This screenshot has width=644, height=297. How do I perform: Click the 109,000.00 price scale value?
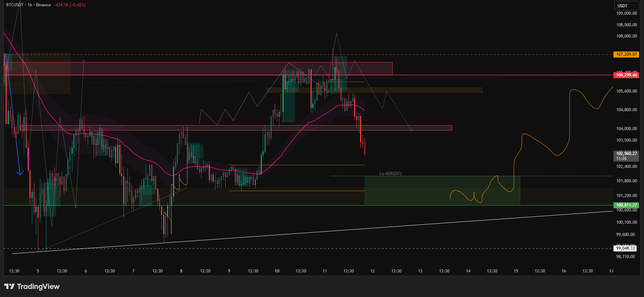(x=626, y=13)
